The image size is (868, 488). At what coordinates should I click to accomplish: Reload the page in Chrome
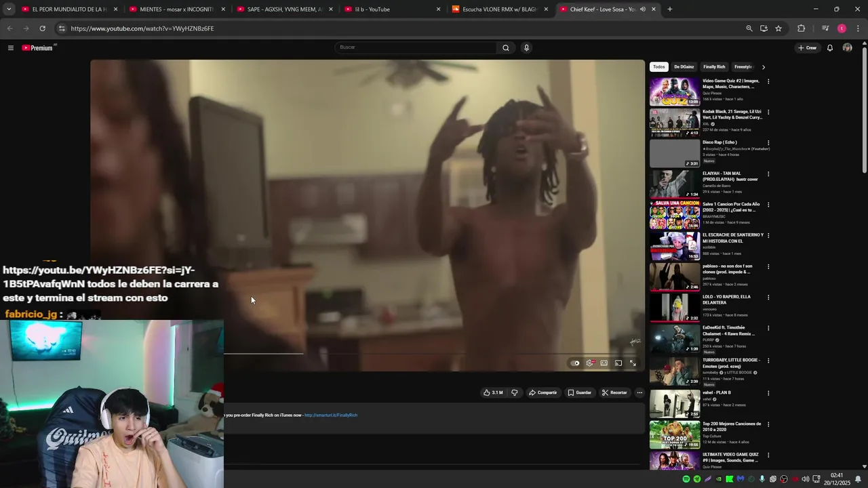tap(42, 28)
